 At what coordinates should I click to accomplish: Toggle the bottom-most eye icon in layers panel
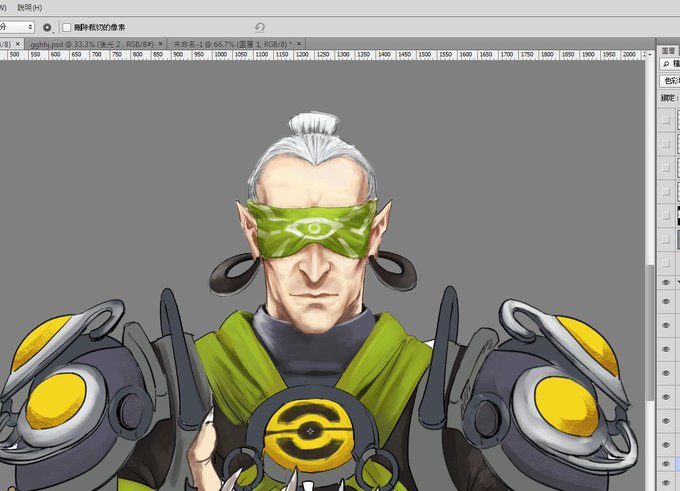(666, 482)
